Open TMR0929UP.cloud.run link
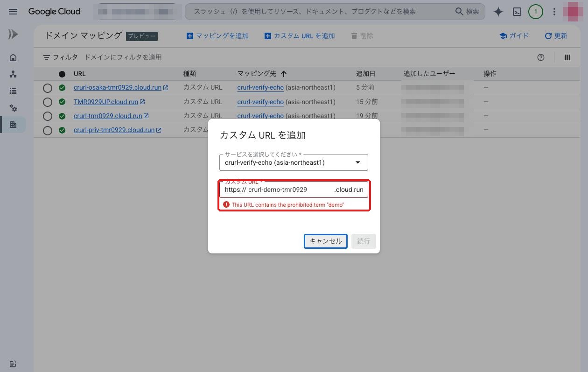The image size is (588, 372). point(106,102)
